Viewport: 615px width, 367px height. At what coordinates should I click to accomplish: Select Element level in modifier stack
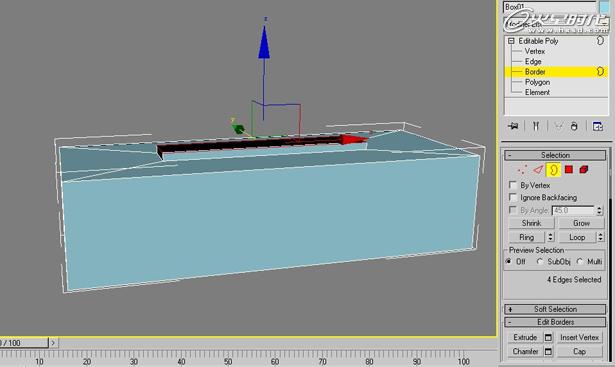coord(537,92)
